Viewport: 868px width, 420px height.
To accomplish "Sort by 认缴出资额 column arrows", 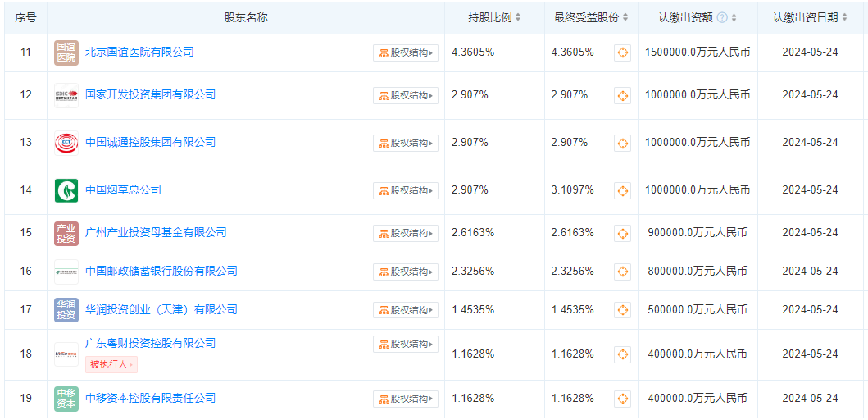I will [734, 18].
